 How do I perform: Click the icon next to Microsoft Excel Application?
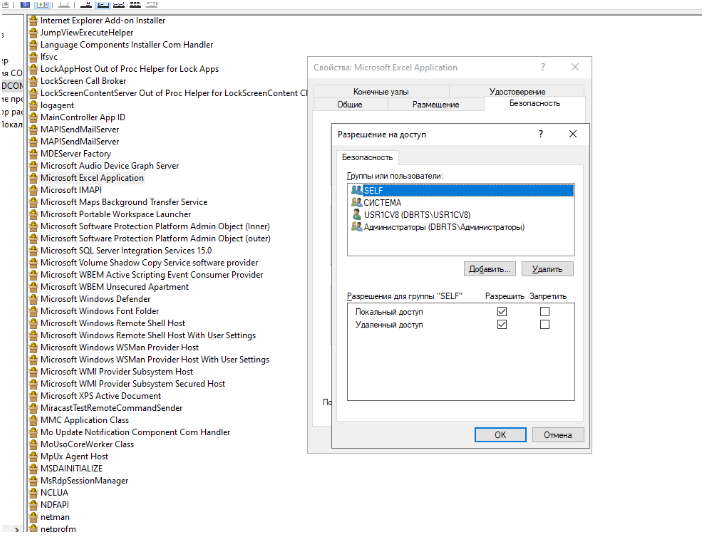[33, 178]
